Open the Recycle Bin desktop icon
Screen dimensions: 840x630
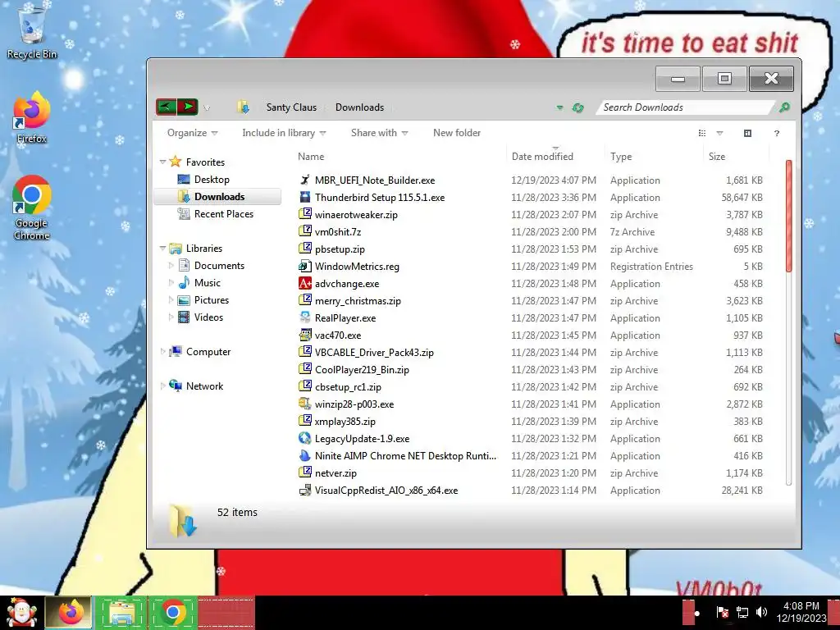(31, 32)
